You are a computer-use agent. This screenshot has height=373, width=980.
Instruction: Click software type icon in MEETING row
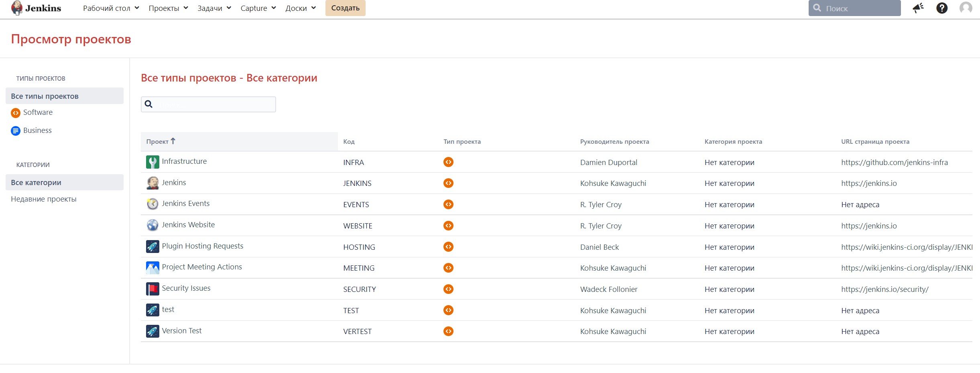(448, 268)
